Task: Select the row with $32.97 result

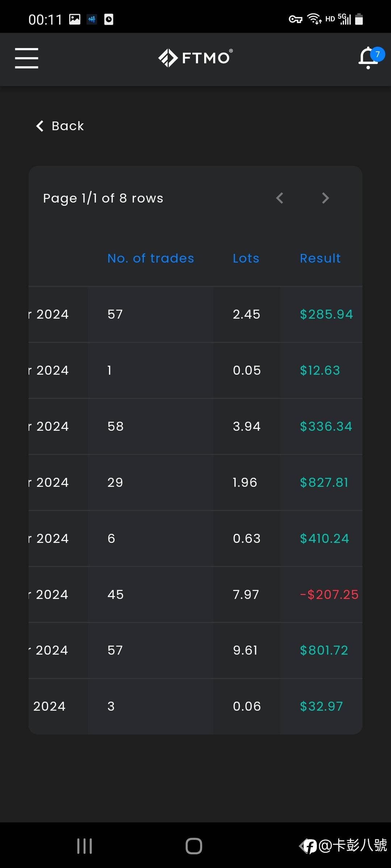Action: click(x=195, y=706)
